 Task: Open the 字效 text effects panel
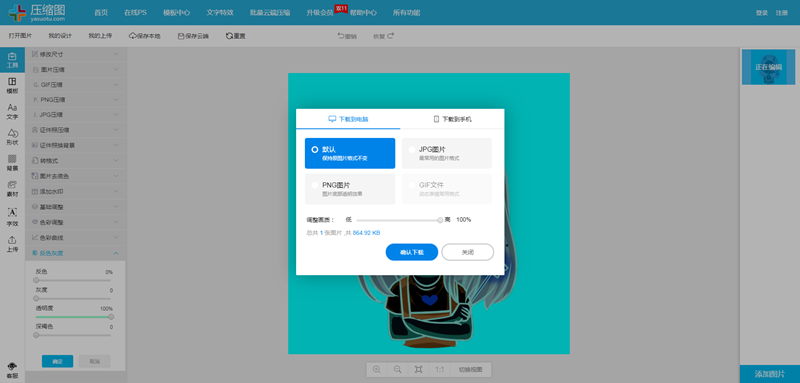[12, 217]
